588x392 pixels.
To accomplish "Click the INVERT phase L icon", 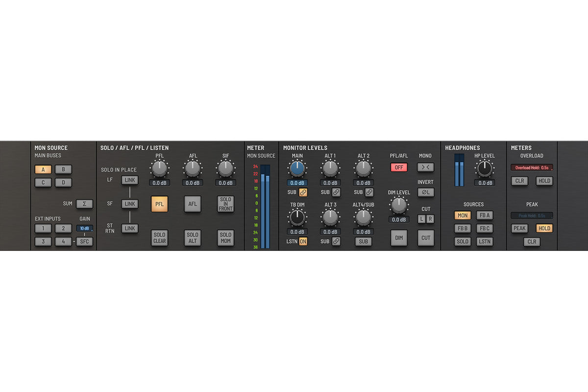I will pos(426,193).
